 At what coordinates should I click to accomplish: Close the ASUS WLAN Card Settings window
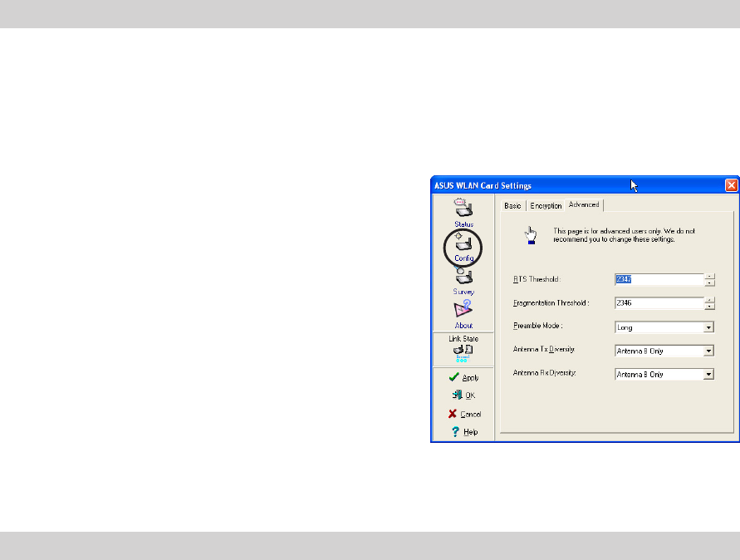coord(731,185)
